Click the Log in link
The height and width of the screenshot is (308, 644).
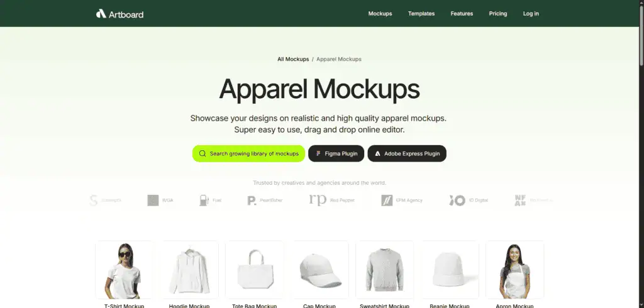tap(531, 14)
